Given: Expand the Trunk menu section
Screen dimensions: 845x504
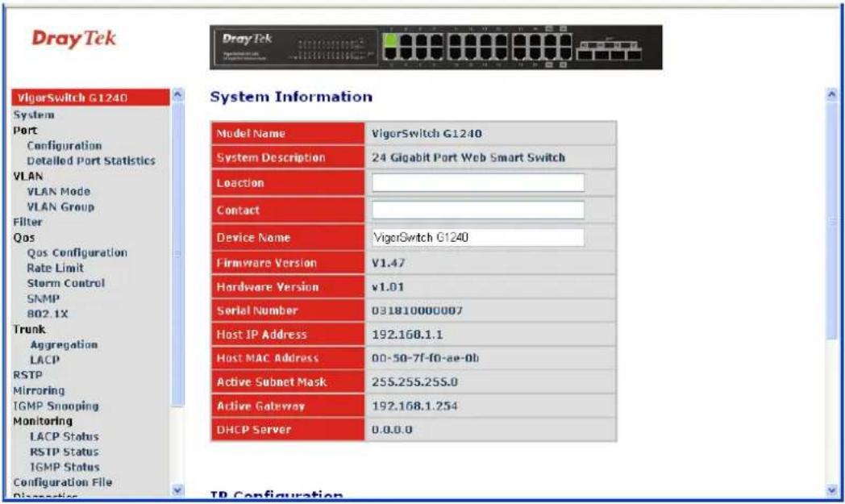Looking at the screenshot, I should 29,329.
